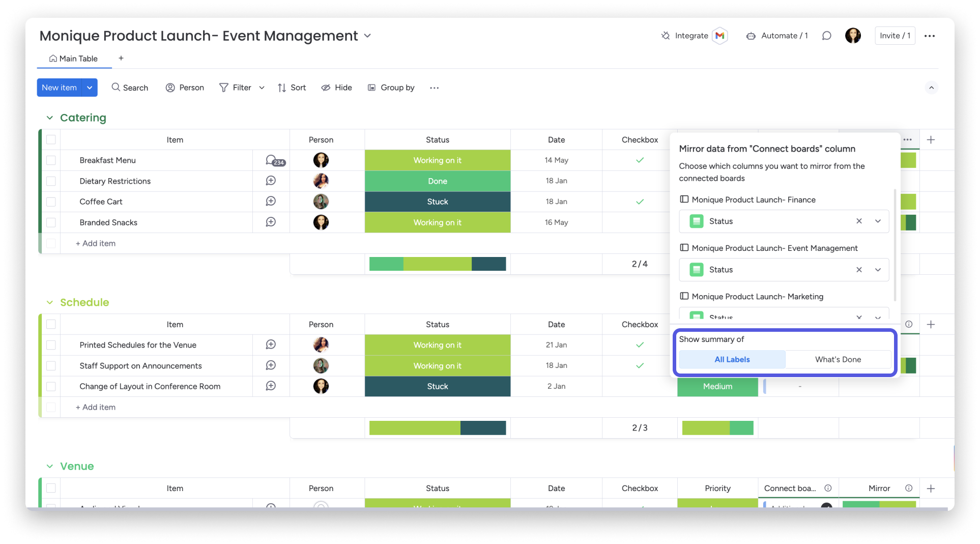Viewport: 980px width, 544px height.
Task: Filter items by Person
Action: 185,88
